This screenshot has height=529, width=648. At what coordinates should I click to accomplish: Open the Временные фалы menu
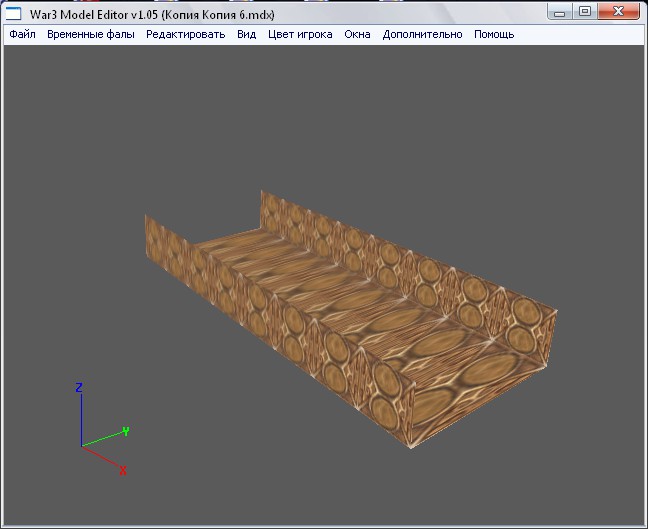click(x=91, y=34)
